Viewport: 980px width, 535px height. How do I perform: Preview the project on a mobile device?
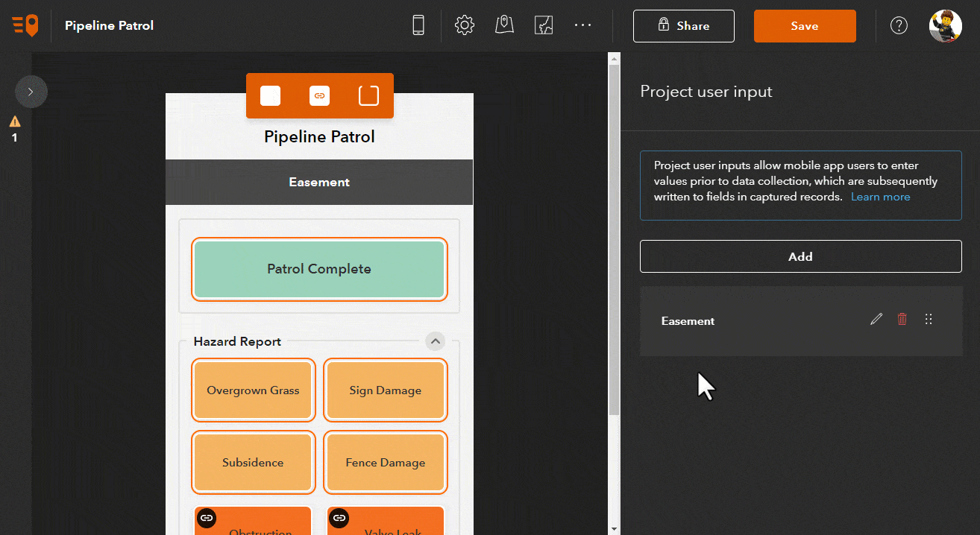tap(418, 25)
